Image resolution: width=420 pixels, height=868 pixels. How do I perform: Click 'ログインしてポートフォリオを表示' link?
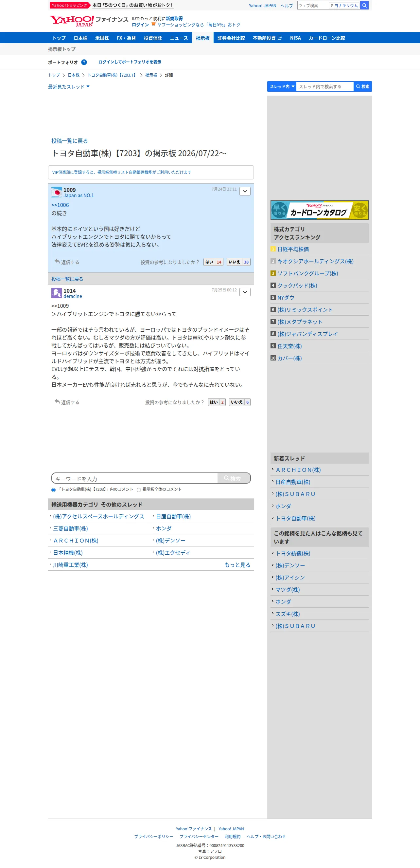click(130, 62)
